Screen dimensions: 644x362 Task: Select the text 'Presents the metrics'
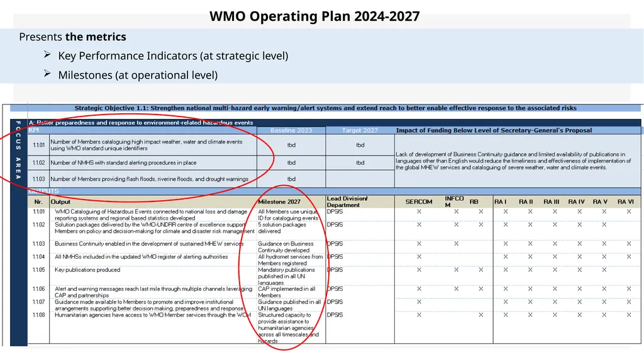click(73, 37)
